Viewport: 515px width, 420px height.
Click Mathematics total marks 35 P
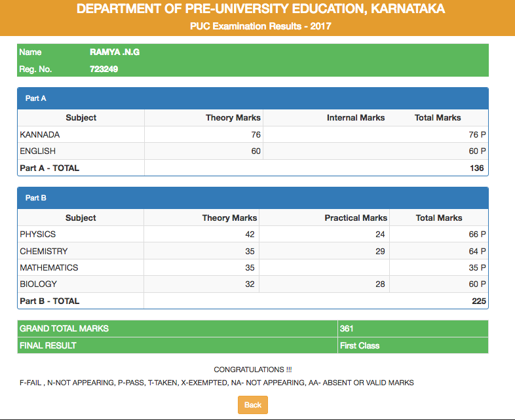pyautogui.click(x=477, y=267)
